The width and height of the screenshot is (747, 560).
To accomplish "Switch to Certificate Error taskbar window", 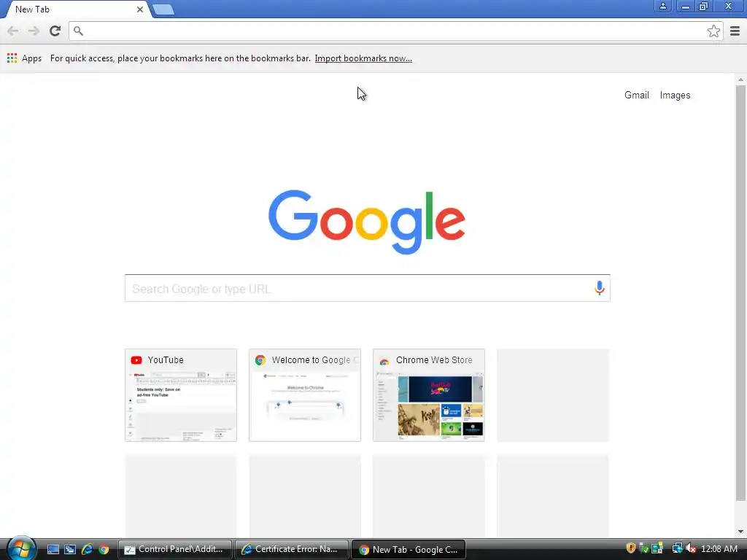I will coord(292,550).
